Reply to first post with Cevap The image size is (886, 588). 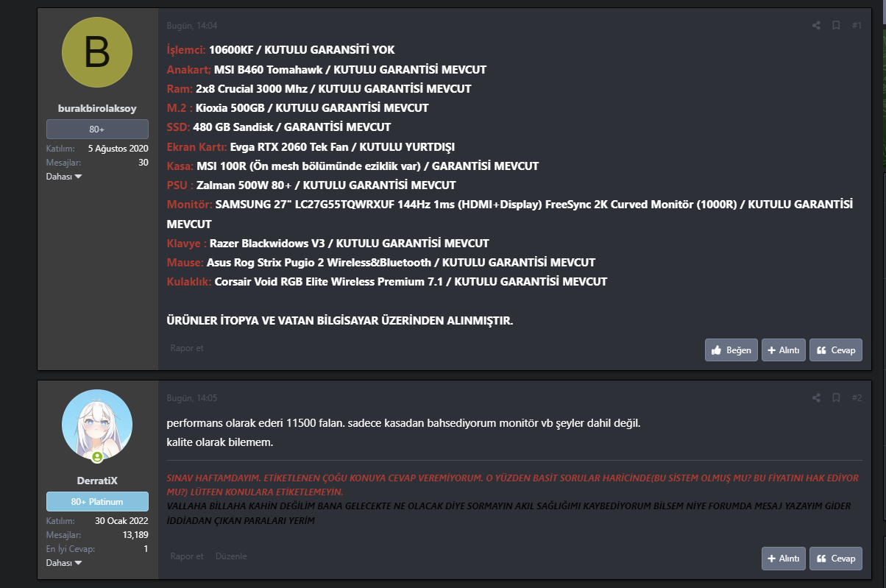836,350
